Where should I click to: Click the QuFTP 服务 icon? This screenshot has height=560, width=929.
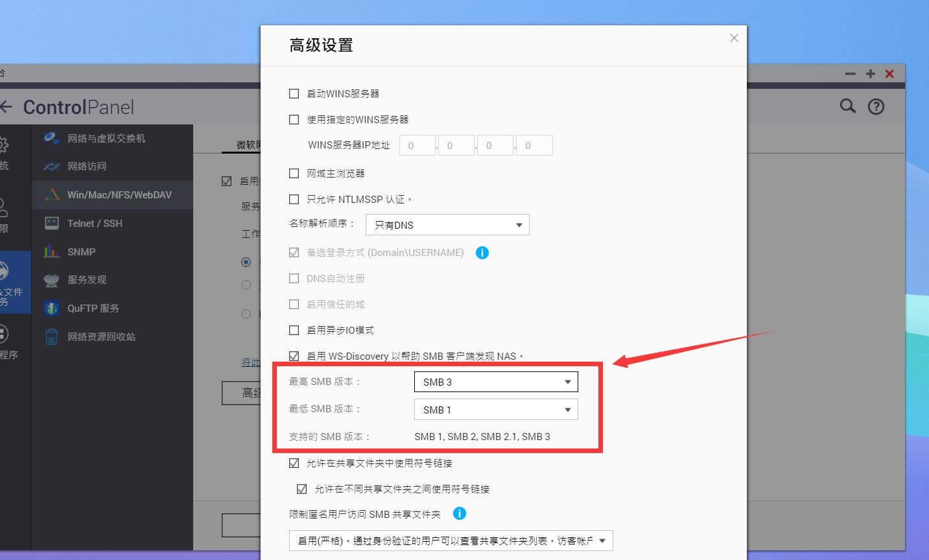coord(52,308)
